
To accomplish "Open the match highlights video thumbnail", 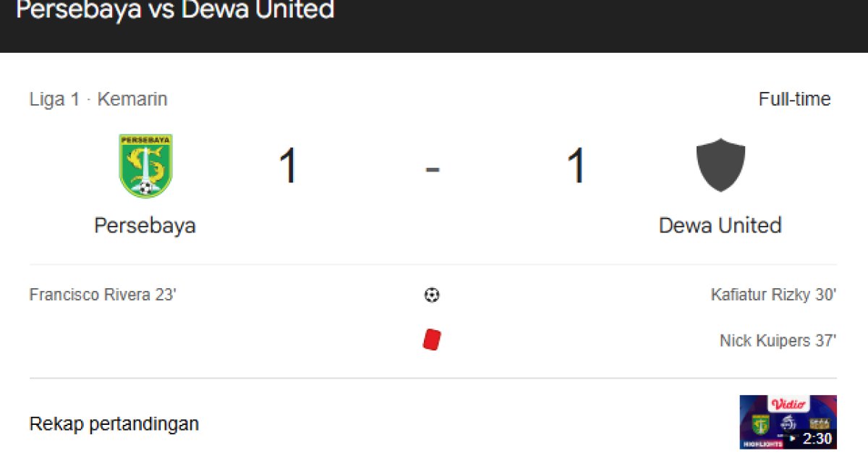I will click(788, 422).
